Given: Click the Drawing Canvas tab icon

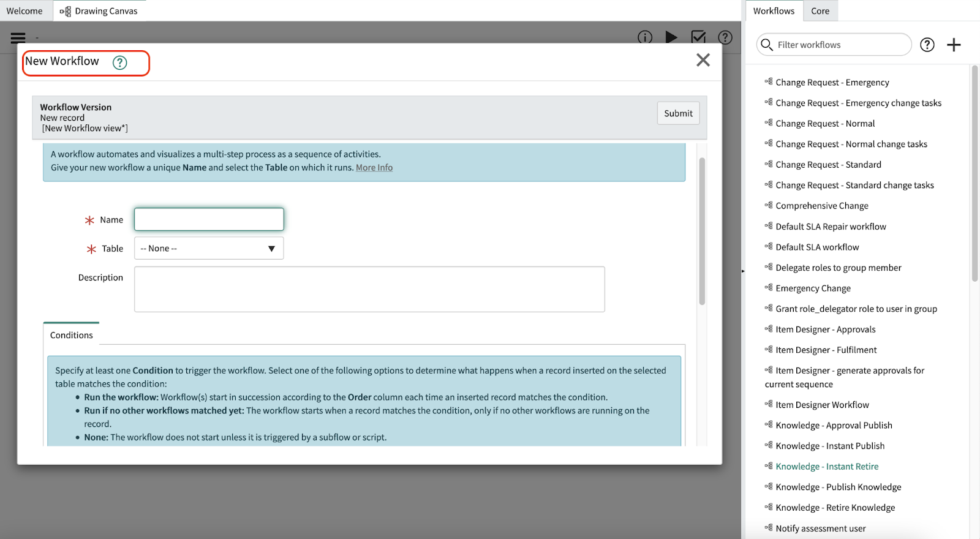Looking at the screenshot, I should pyautogui.click(x=66, y=11).
